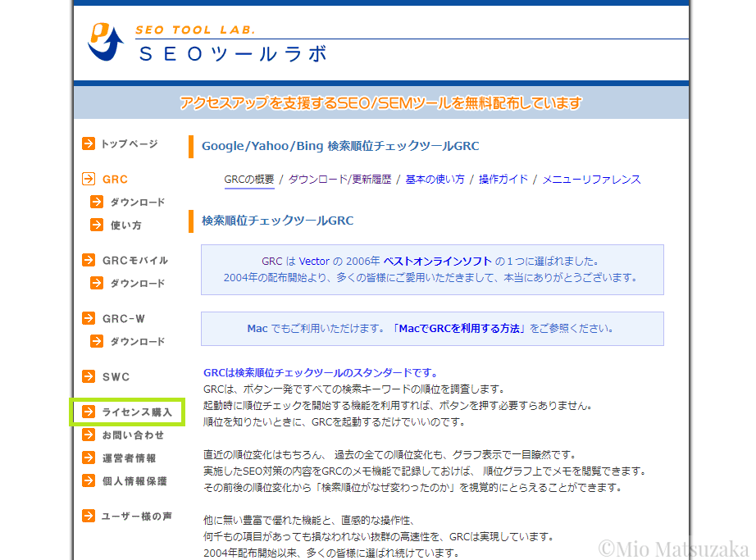Click the ベストオンラインソフト link
This screenshot has width=756, height=560.
[438, 262]
